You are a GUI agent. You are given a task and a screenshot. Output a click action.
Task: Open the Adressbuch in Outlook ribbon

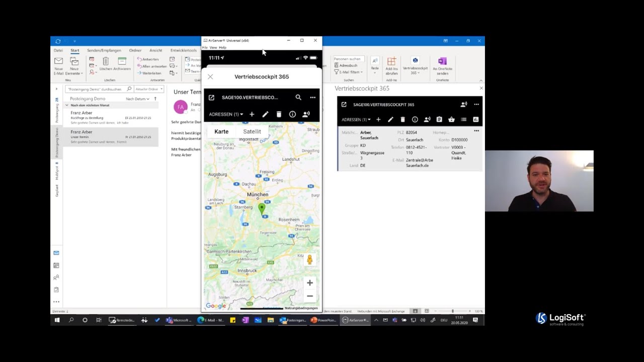coord(346,65)
